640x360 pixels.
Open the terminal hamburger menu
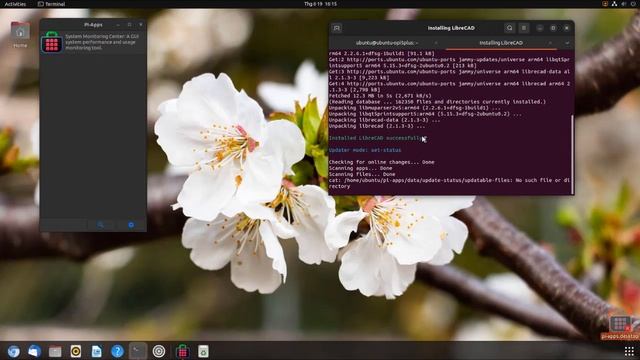pos(524,28)
